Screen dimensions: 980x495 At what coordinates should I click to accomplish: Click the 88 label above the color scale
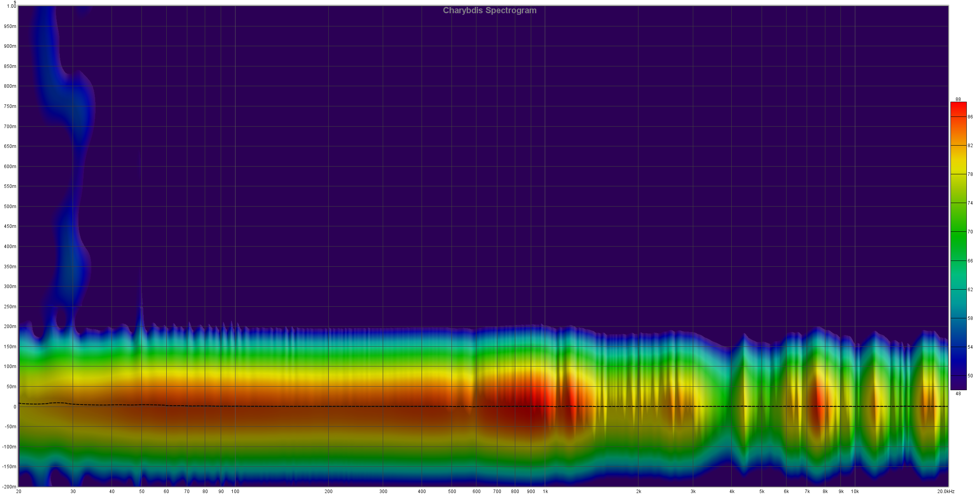click(958, 99)
